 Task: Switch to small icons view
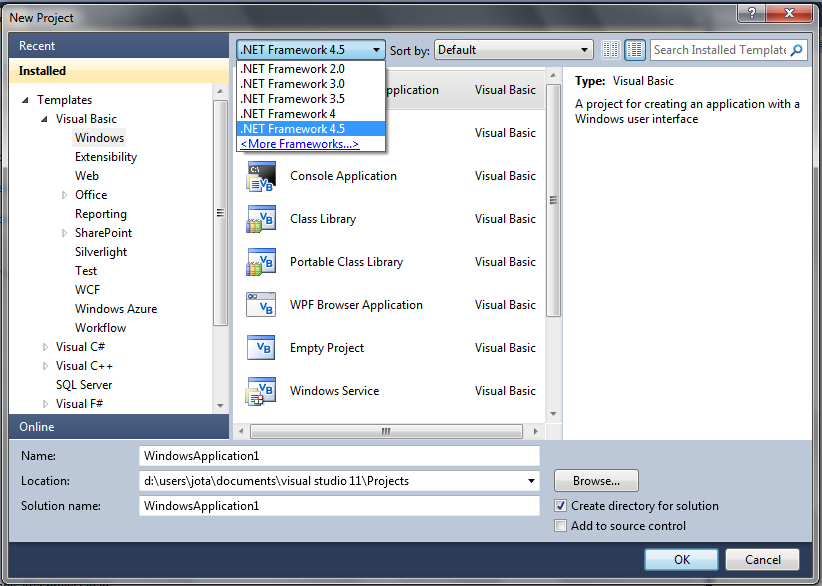pyautogui.click(x=611, y=50)
